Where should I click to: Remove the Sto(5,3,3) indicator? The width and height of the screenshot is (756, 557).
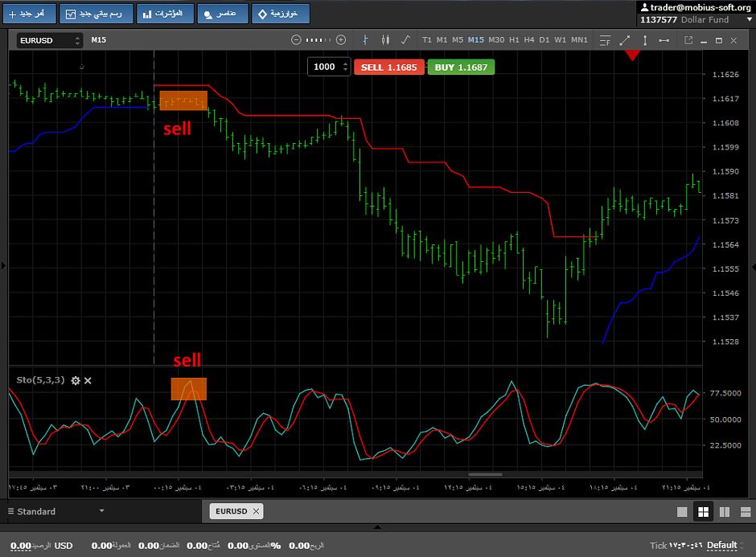[x=88, y=381]
